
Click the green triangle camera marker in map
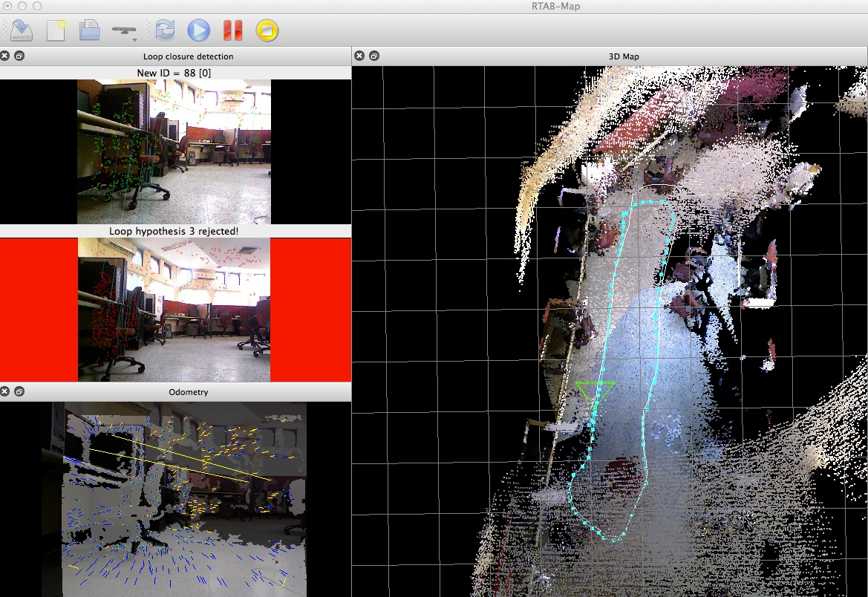(595, 391)
